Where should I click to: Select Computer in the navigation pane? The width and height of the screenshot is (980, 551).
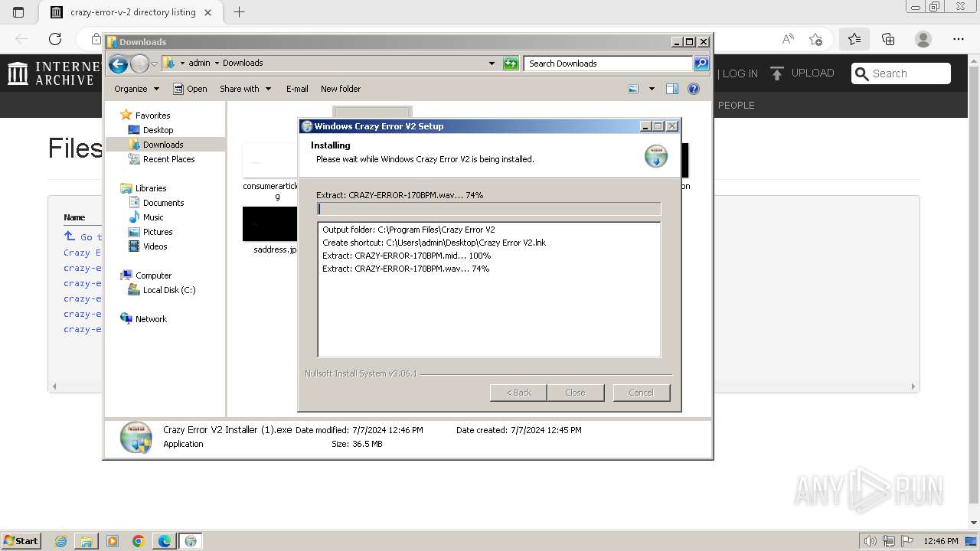tap(153, 275)
